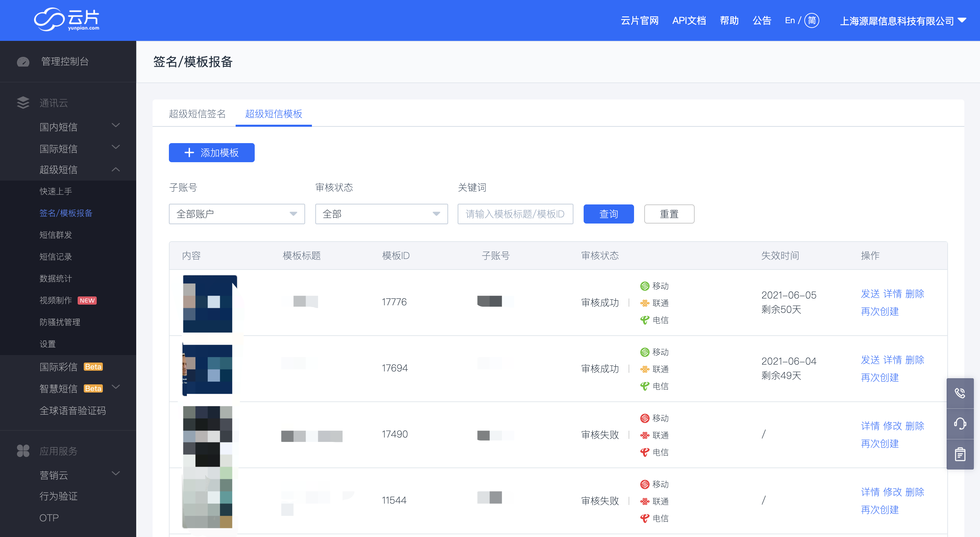Click the 通讯云 layers icon
Viewport: 980px width, 537px height.
point(23,103)
